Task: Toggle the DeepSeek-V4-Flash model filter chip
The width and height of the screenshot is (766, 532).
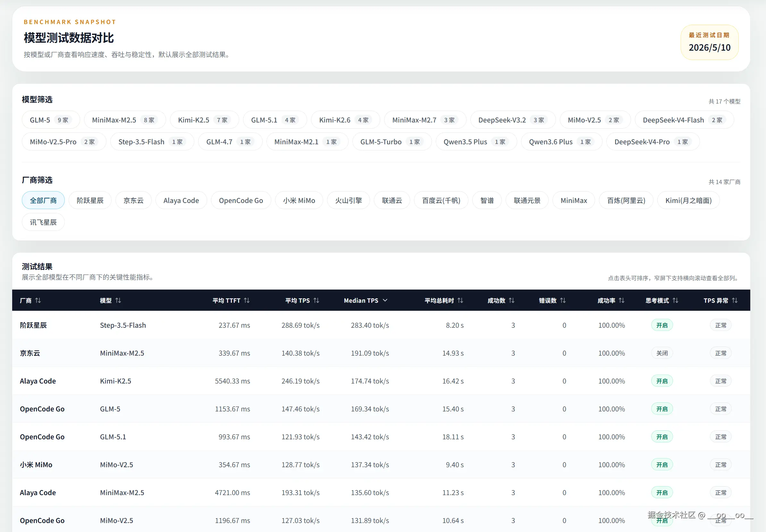Action: pos(684,120)
